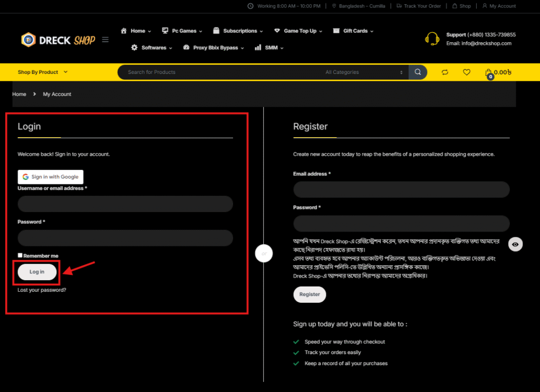
Task: Expand the SMM dropdown menu
Action: coord(282,48)
